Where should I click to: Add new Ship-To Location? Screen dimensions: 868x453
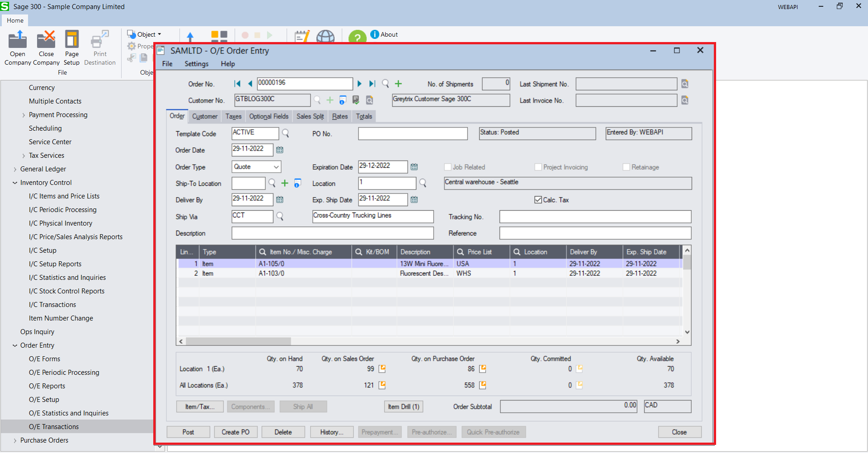[285, 183]
